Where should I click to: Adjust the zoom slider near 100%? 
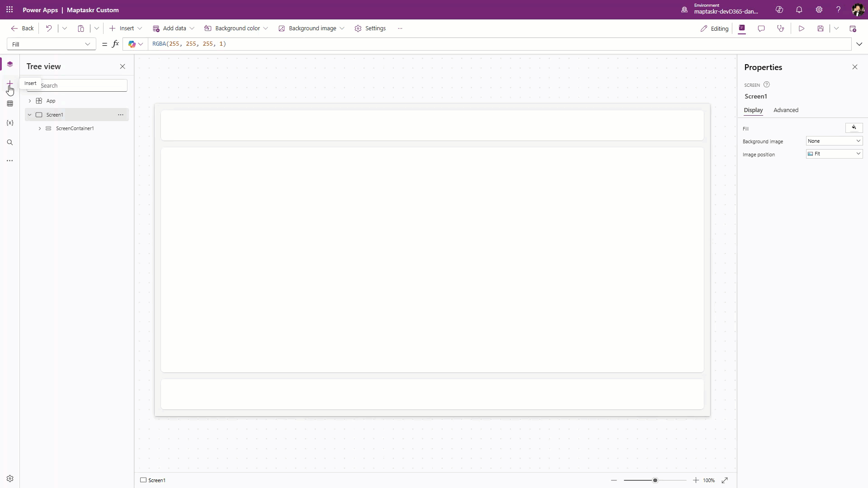click(x=655, y=480)
